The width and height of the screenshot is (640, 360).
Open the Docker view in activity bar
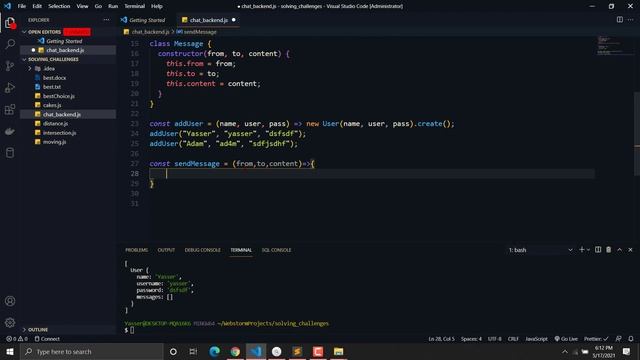coord(10,131)
